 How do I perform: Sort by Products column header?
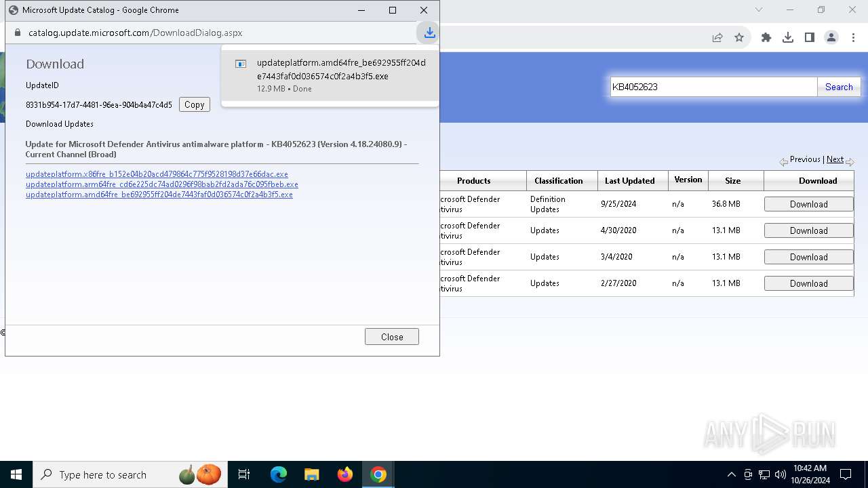click(473, 181)
